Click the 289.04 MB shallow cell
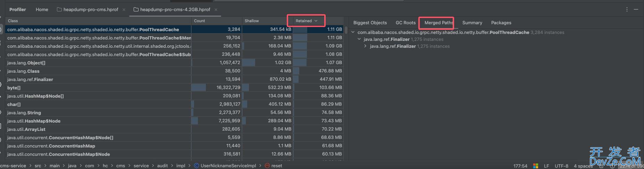Viewport: 644px width, 169px height. 267,121
